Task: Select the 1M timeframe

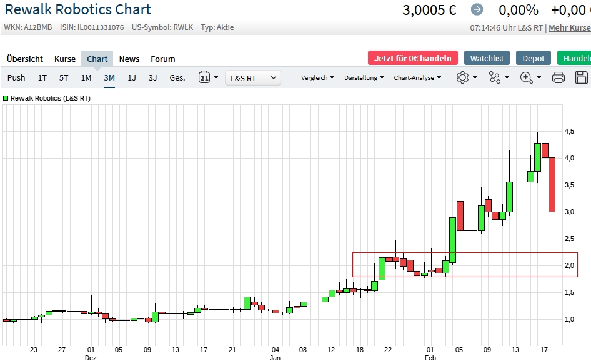Action: click(x=86, y=77)
